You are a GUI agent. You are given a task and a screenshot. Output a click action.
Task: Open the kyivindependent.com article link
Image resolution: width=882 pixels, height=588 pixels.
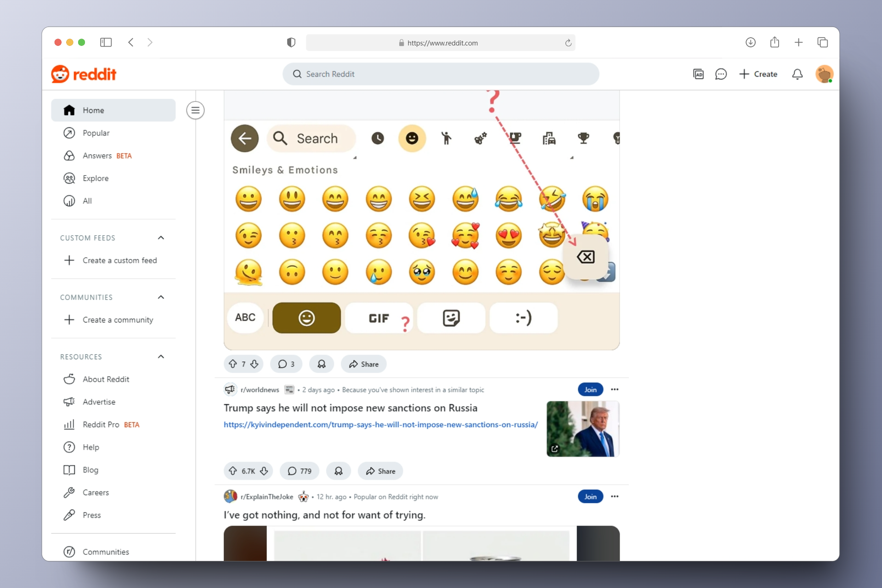(380, 424)
